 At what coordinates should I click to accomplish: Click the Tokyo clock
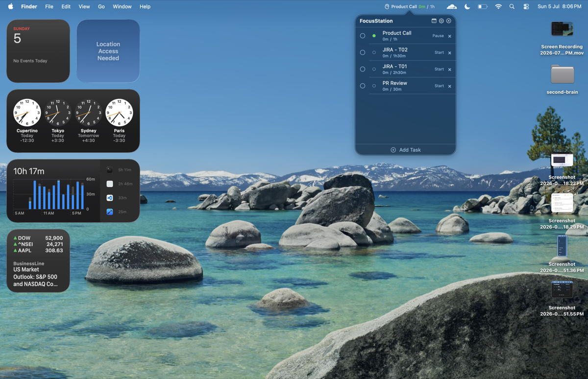pyautogui.click(x=58, y=113)
